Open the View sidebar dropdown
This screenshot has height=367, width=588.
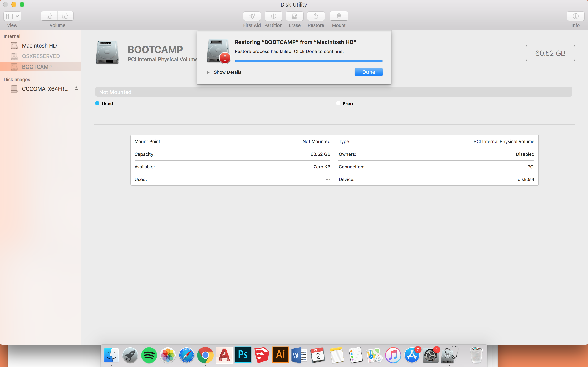pyautogui.click(x=12, y=16)
